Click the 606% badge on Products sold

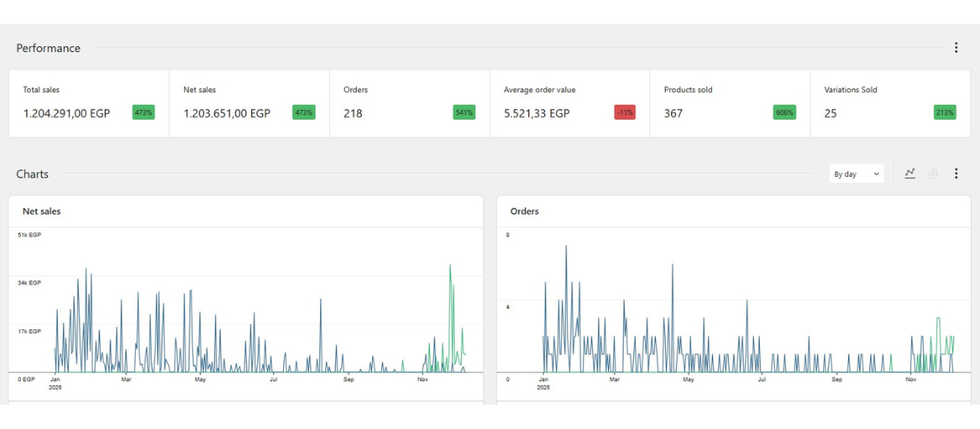(784, 112)
